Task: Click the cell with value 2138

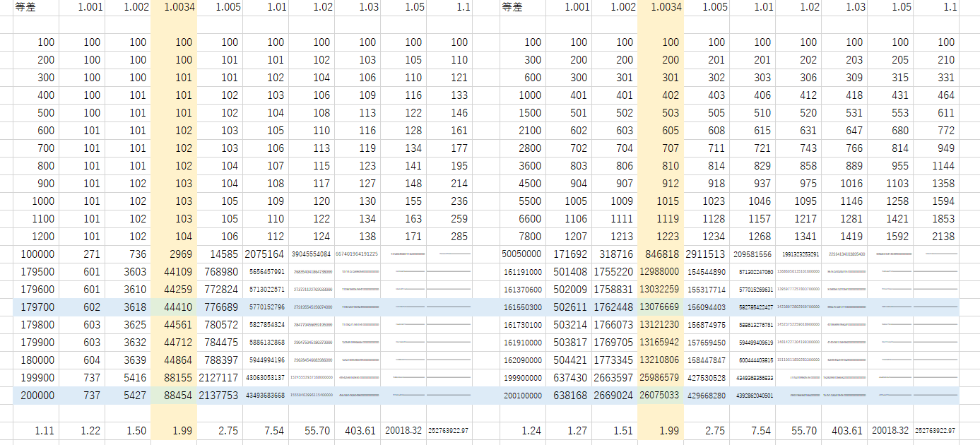Action: pos(943,237)
